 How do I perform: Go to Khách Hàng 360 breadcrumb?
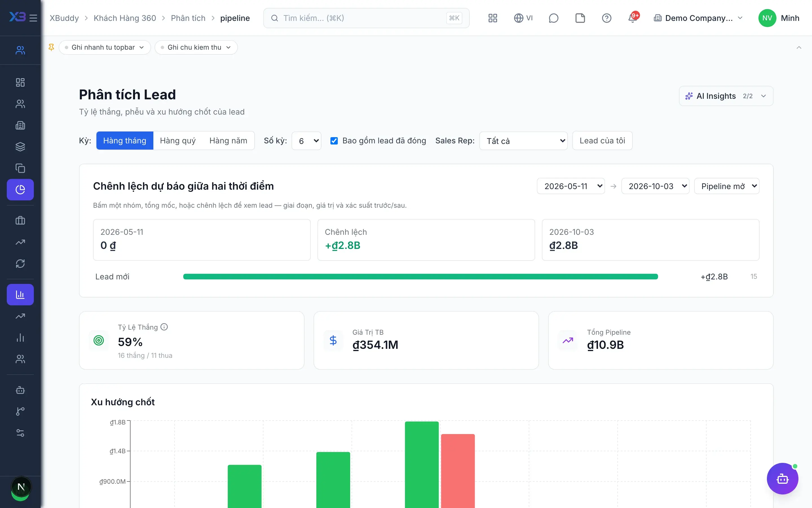tap(125, 18)
